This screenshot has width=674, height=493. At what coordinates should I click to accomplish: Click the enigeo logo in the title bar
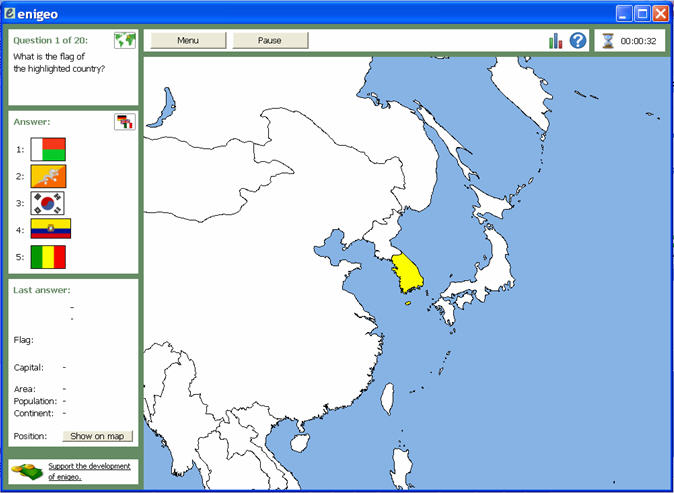click(x=9, y=14)
